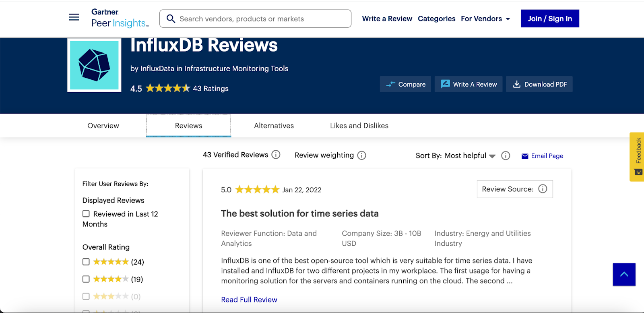Open Categories in top navigation
644x313 pixels.
click(x=437, y=19)
